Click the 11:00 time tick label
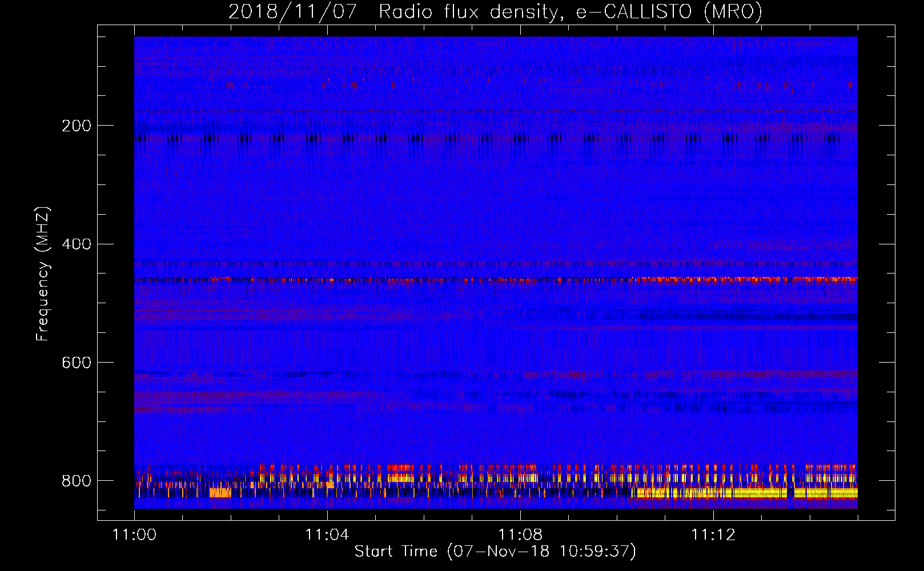The image size is (924, 571). tap(134, 534)
